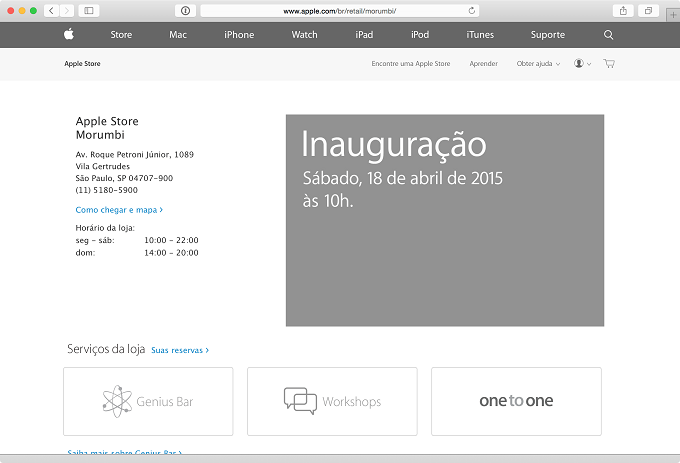
Task: Click Encontre uma Apple Store link
Action: 411,63
